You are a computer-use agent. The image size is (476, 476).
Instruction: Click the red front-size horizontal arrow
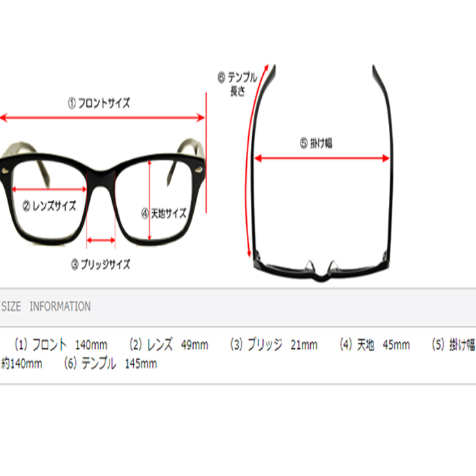(x=102, y=118)
